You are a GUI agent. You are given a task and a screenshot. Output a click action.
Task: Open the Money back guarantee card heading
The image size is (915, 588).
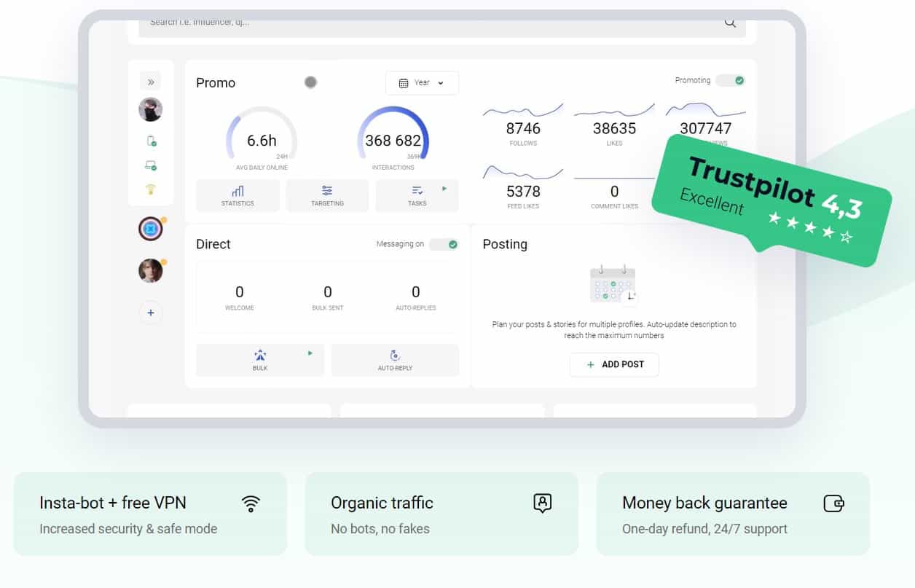pos(704,503)
